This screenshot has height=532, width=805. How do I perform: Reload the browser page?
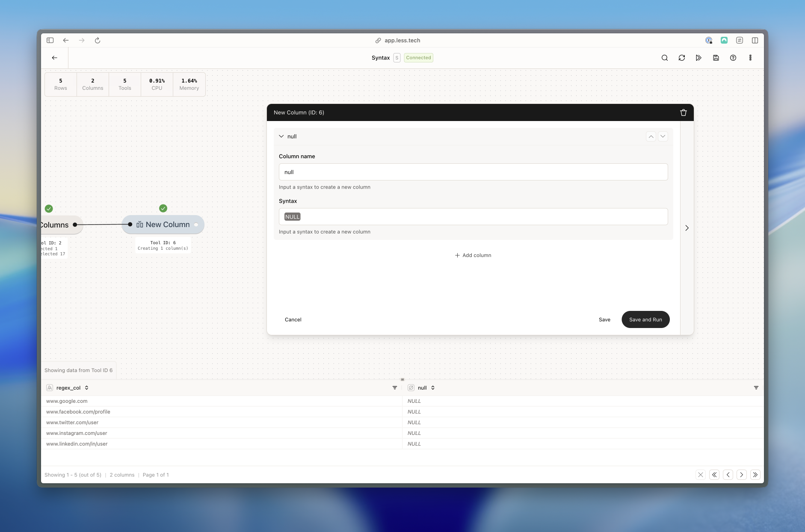click(x=98, y=40)
